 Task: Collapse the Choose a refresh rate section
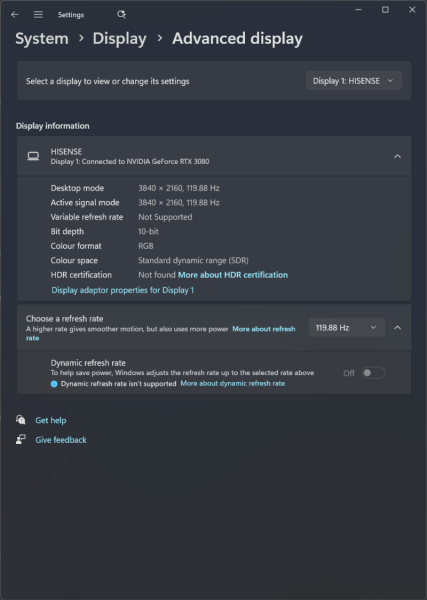[x=398, y=328]
